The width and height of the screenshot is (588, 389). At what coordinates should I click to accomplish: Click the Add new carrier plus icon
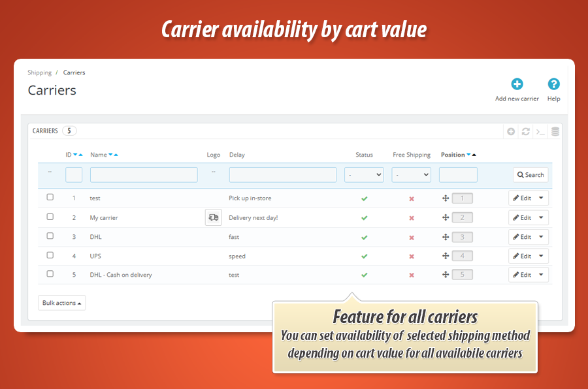click(517, 84)
